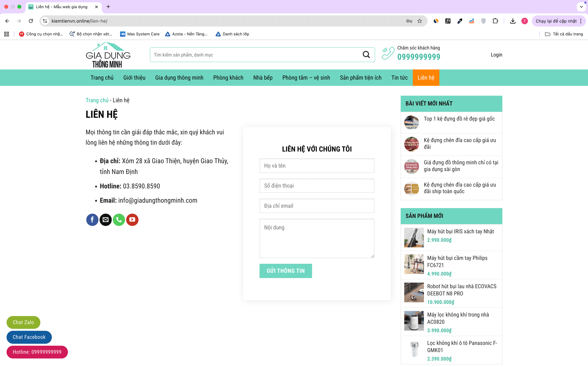Click the green phone social icon
The width and height of the screenshot is (588, 367).
coord(119,220)
